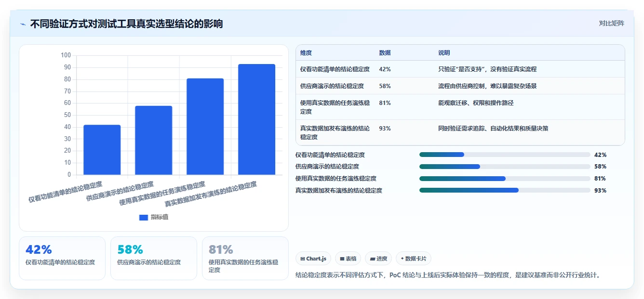Select the Chart.js tag chip

coord(313,259)
